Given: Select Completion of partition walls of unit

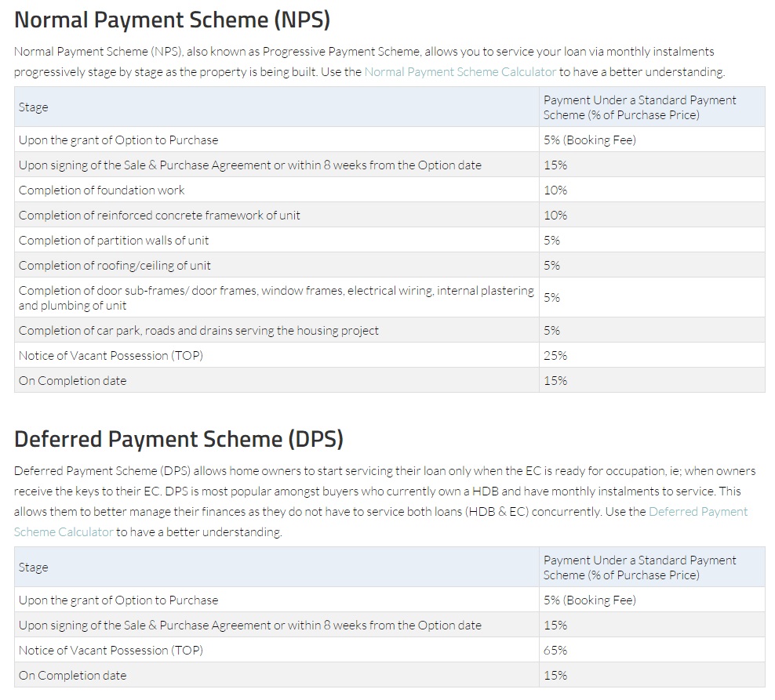Looking at the screenshot, I should pos(114,240).
